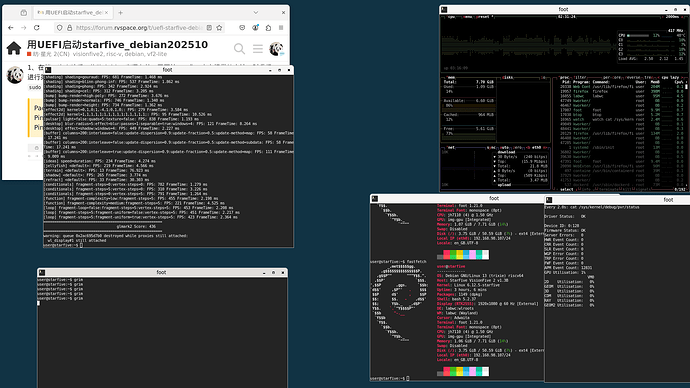690x388 pixels.
Task: Toggle btop disks box label
Action: 507,78
